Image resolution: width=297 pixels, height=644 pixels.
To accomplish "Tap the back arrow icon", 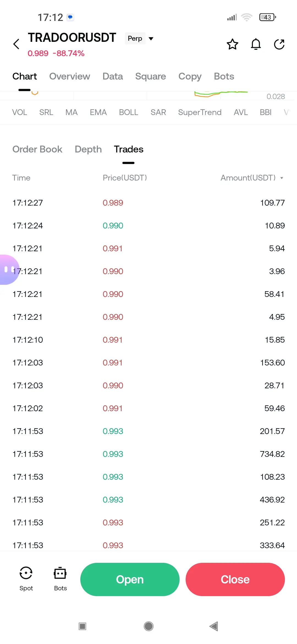I will click(16, 44).
